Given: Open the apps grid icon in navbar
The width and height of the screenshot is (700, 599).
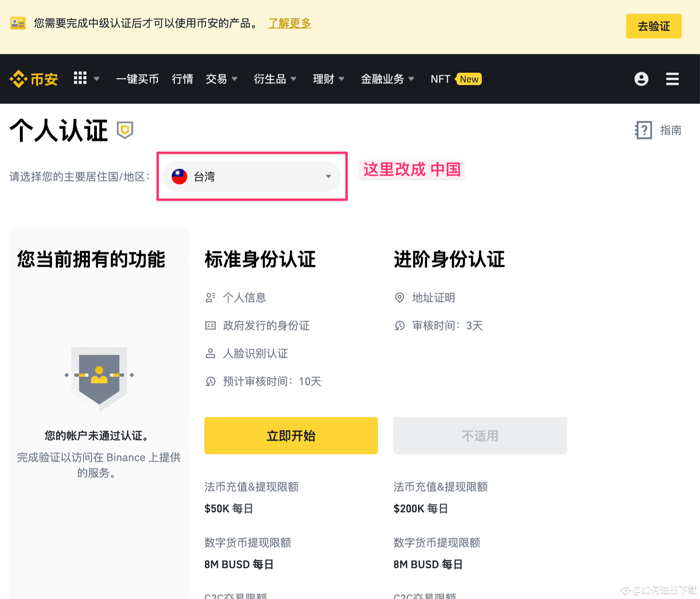Looking at the screenshot, I should point(80,79).
